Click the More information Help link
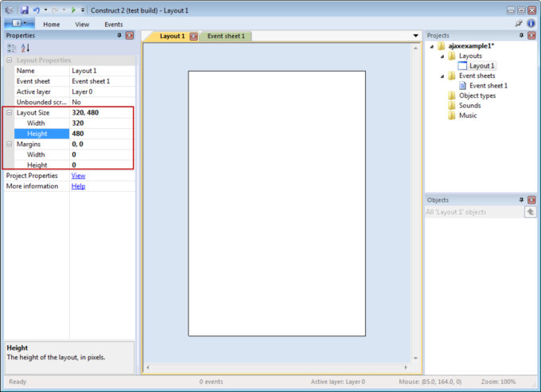 pos(78,186)
